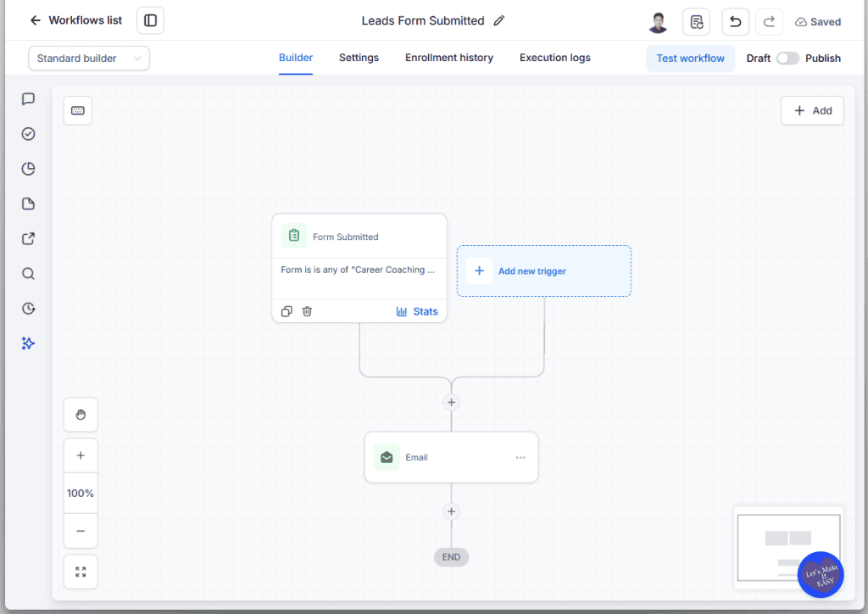868x614 pixels.
Task: Toggle the Draft/Publish switch
Action: 787,59
